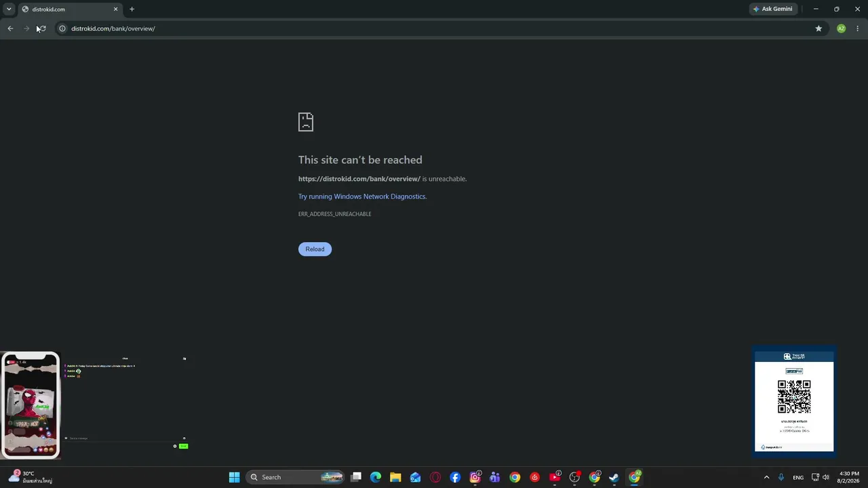Open Facebook from the taskbar
This screenshot has width=868, height=488.
click(455, 477)
